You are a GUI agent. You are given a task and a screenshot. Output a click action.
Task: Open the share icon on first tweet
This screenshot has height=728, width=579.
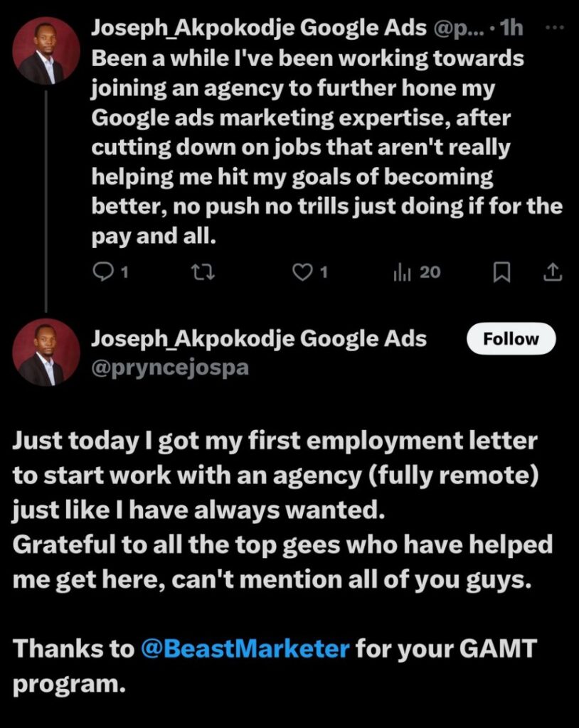coord(553,272)
